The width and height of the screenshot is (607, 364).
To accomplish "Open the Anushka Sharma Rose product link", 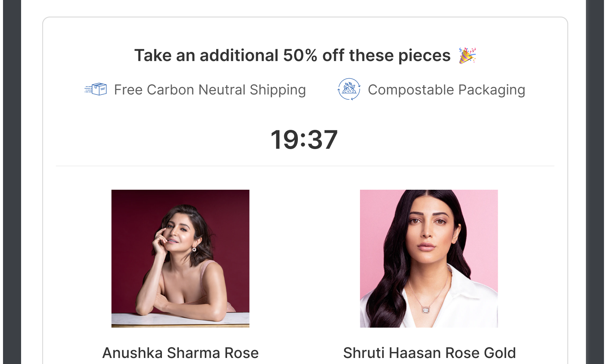I will tap(180, 258).
